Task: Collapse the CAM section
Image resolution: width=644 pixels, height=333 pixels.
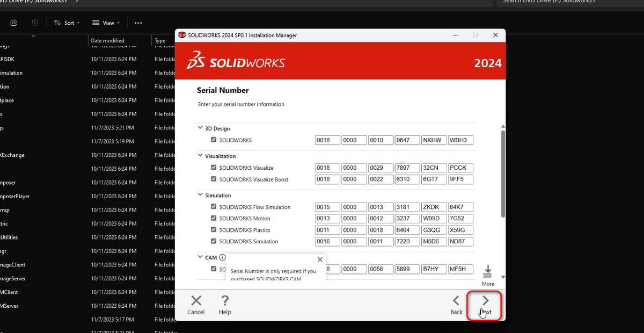Action: point(201,257)
